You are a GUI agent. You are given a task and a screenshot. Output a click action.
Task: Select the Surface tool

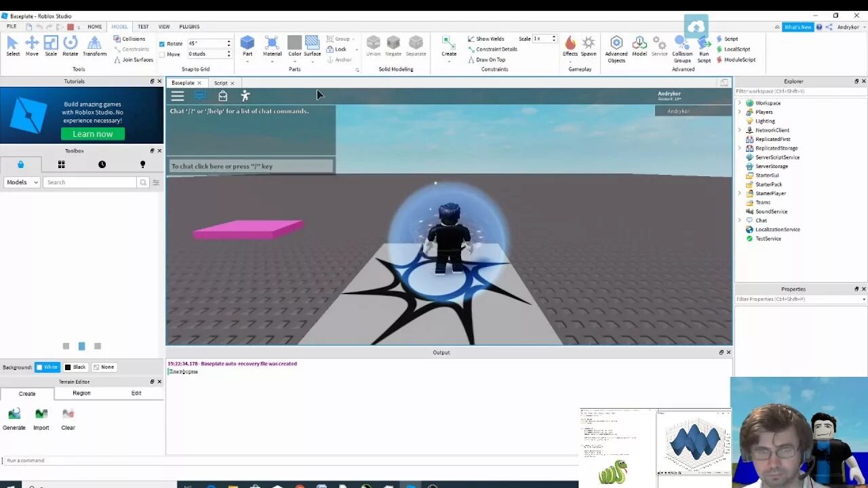(x=312, y=45)
